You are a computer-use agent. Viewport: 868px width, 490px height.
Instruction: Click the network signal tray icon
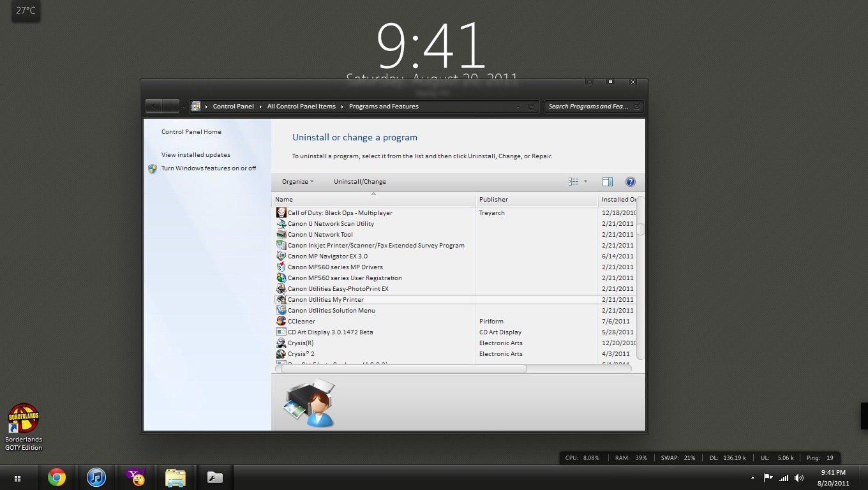coord(783,477)
